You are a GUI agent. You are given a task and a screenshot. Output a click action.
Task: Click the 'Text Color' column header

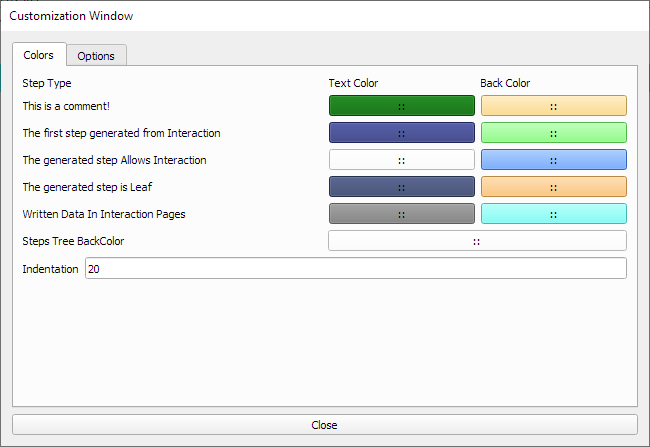(x=353, y=83)
